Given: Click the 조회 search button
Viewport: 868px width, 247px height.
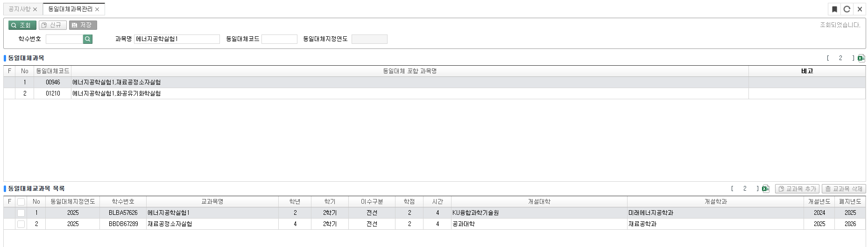Looking at the screenshot, I should [x=22, y=25].
